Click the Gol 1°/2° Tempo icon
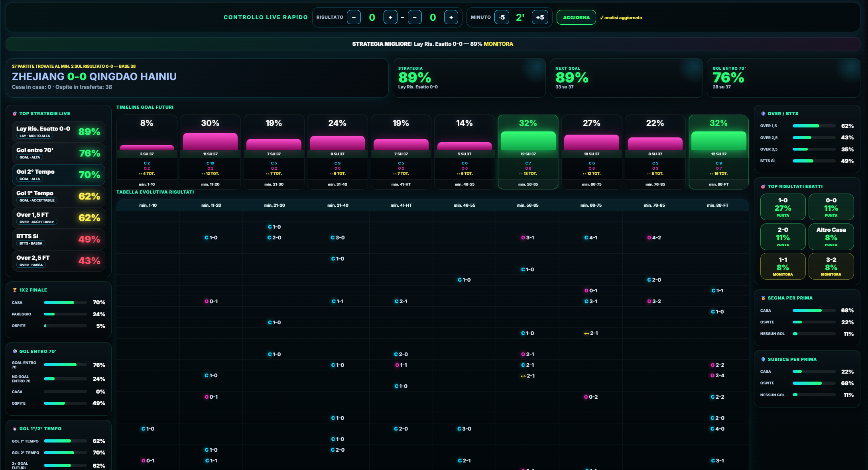 click(15, 429)
